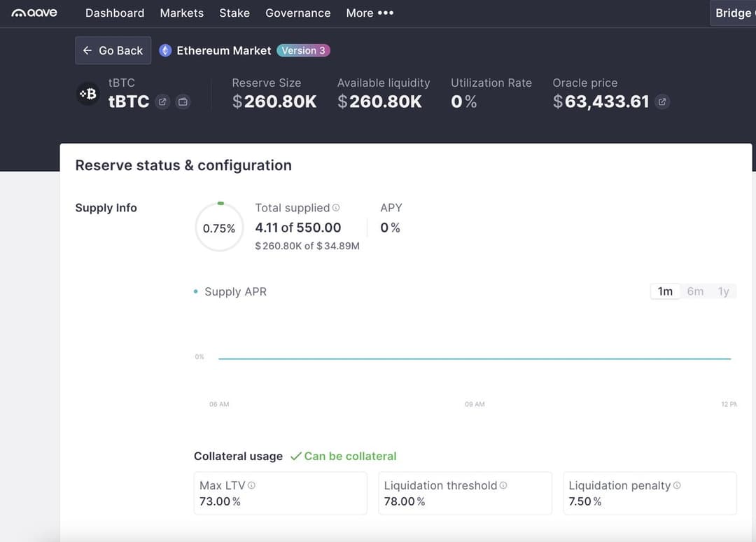Click the Go Back button

(113, 50)
